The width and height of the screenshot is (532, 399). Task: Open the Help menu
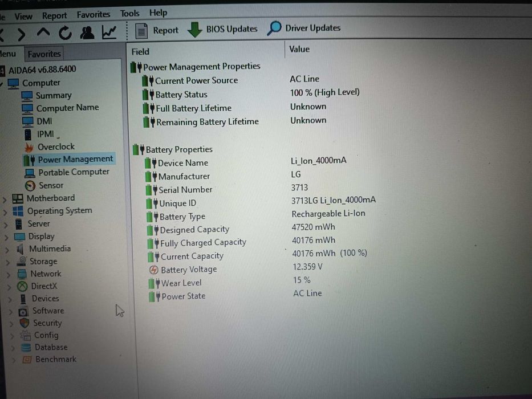click(158, 13)
